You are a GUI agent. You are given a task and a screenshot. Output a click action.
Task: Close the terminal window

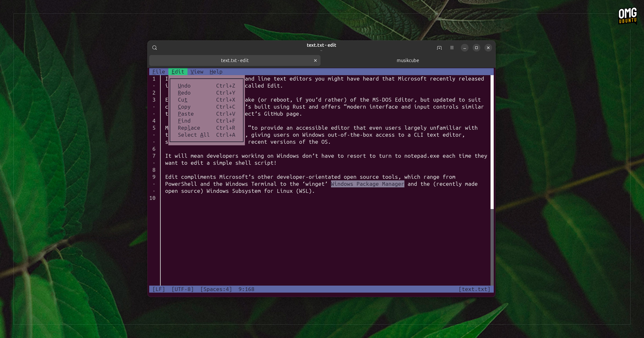[488, 48]
